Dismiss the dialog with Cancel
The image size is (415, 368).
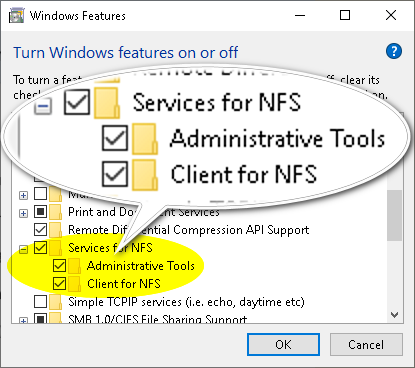click(x=366, y=345)
